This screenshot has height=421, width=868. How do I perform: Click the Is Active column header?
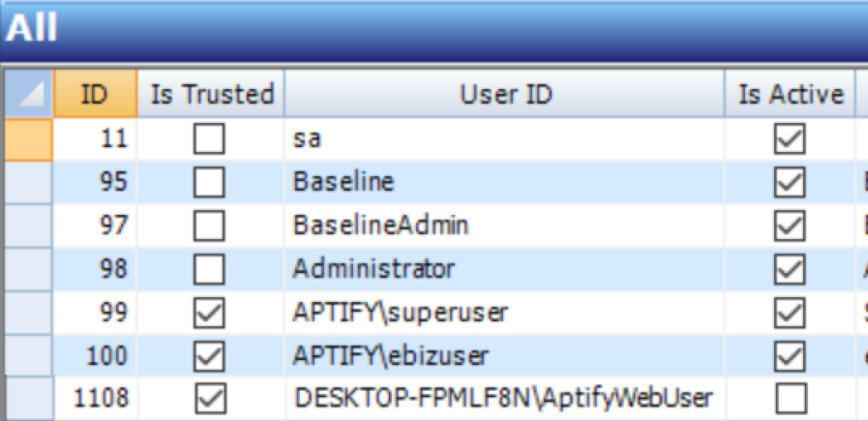(791, 94)
